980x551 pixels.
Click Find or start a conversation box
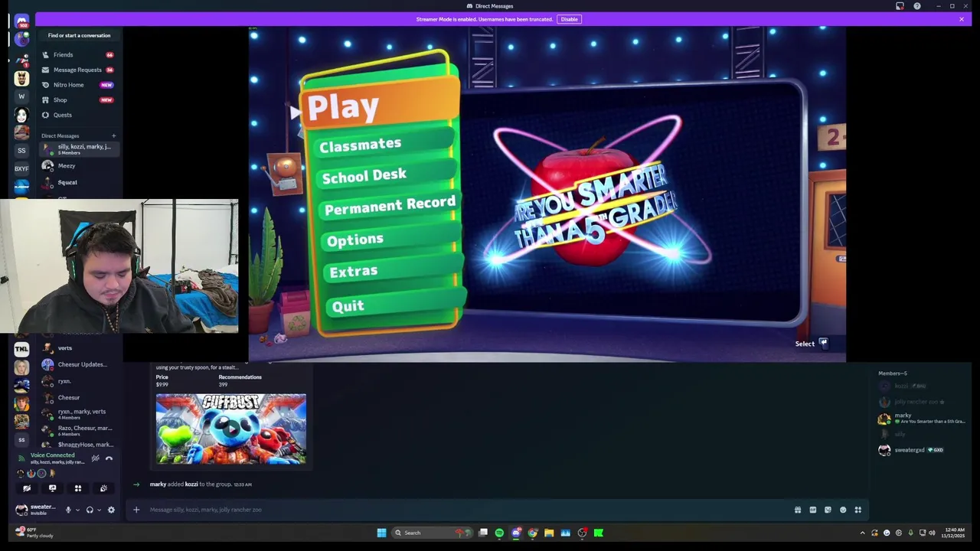coord(79,35)
